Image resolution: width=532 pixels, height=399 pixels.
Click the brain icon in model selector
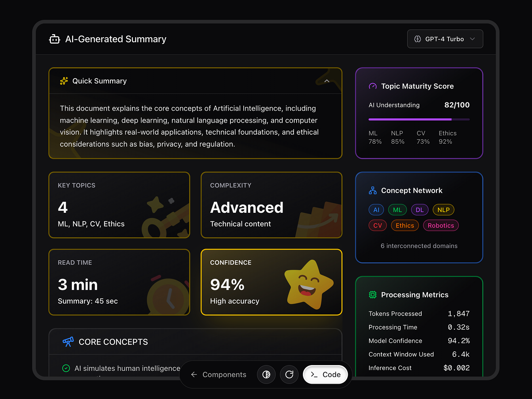coord(418,39)
